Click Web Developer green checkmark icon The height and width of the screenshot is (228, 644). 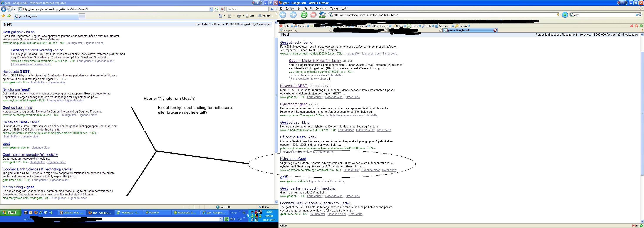[641, 26]
